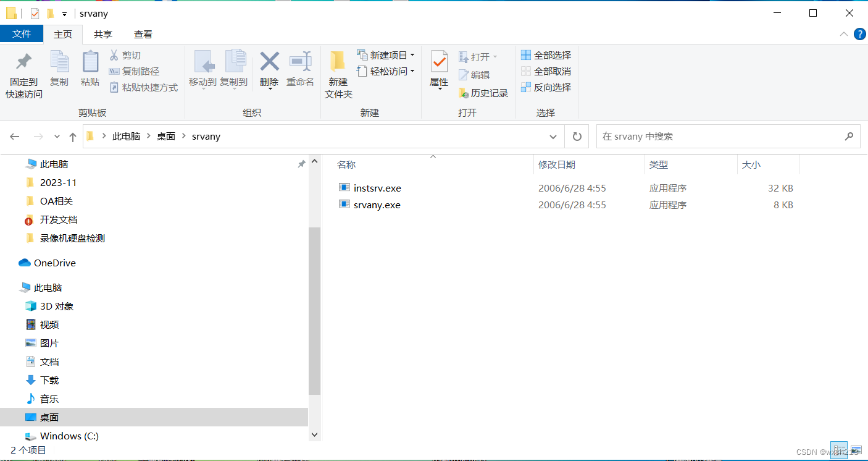
Task: Click the Properties (属性) checkmark icon
Action: [x=439, y=61]
